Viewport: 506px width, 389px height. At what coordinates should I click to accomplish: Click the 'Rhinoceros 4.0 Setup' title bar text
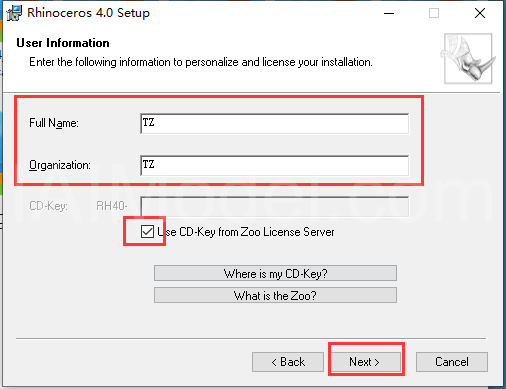pyautogui.click(x=88, y=13)
